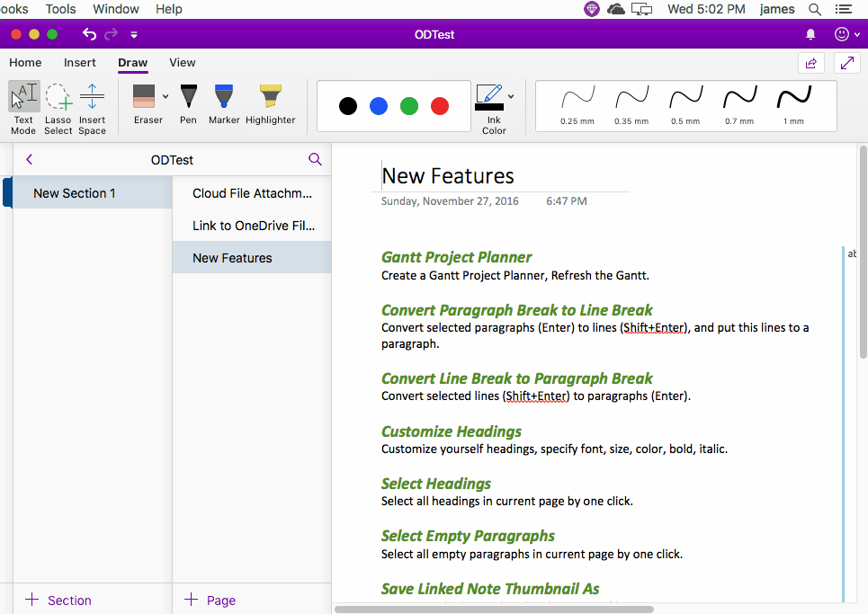Toggle Text Mode on
The height and width of the screenshot is (614, 868).
point(24,107)
